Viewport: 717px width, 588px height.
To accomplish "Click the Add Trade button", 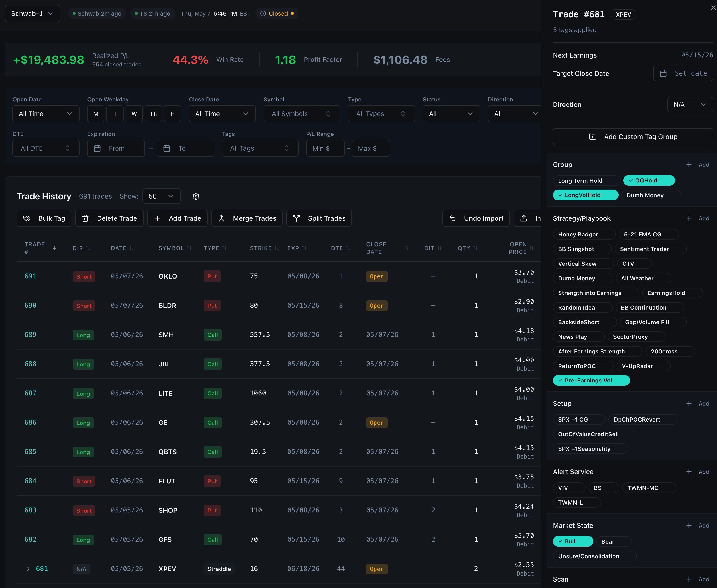I will (177, 218).
